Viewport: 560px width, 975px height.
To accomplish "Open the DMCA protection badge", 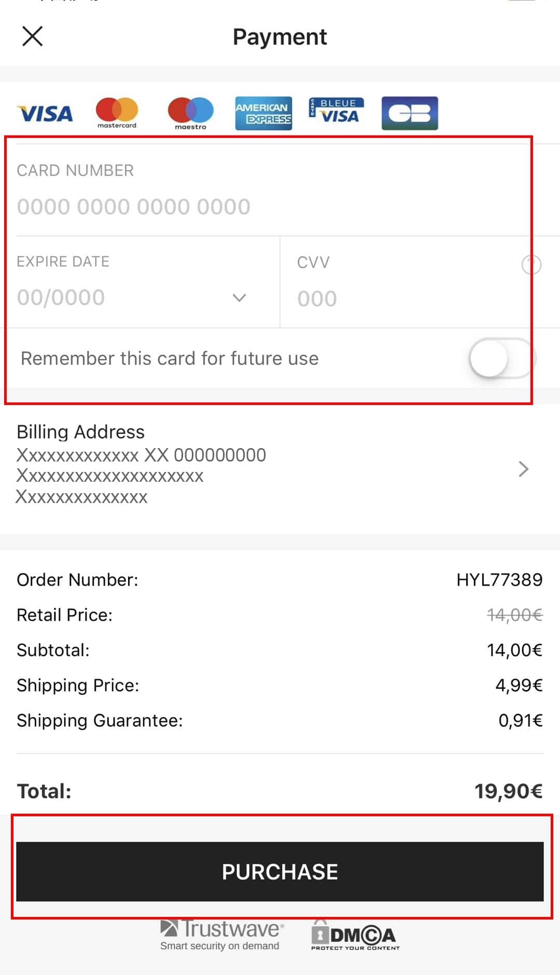I will 355,936.
